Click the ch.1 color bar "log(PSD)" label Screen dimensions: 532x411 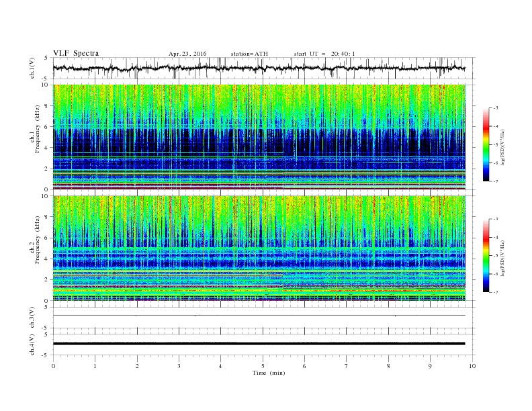(x=503, y=148)
